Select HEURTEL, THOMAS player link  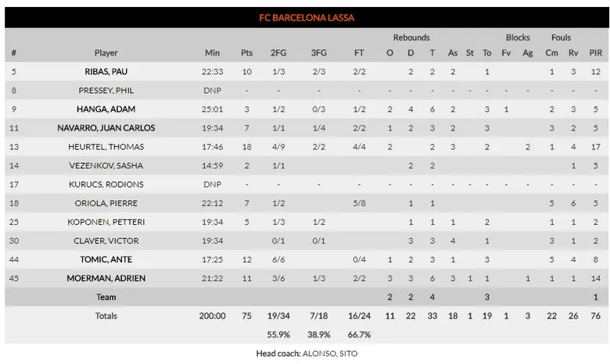click(x=106, y=147)
